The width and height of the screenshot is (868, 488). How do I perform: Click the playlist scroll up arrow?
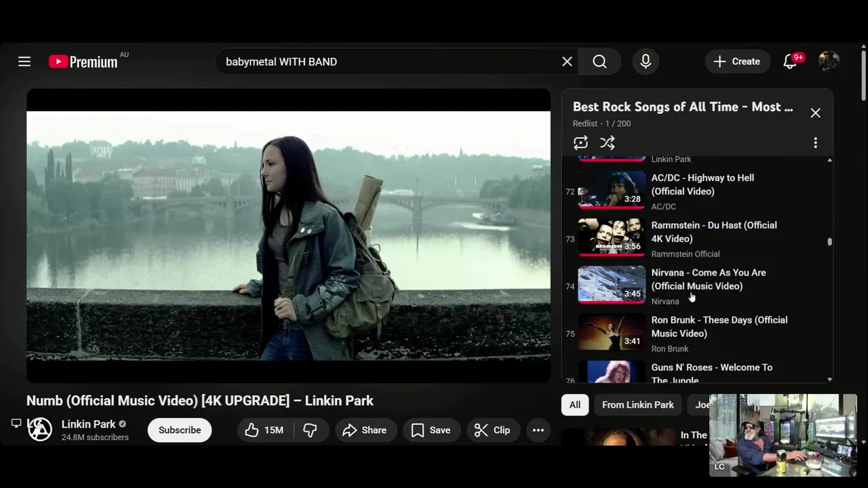coord(829,160)
